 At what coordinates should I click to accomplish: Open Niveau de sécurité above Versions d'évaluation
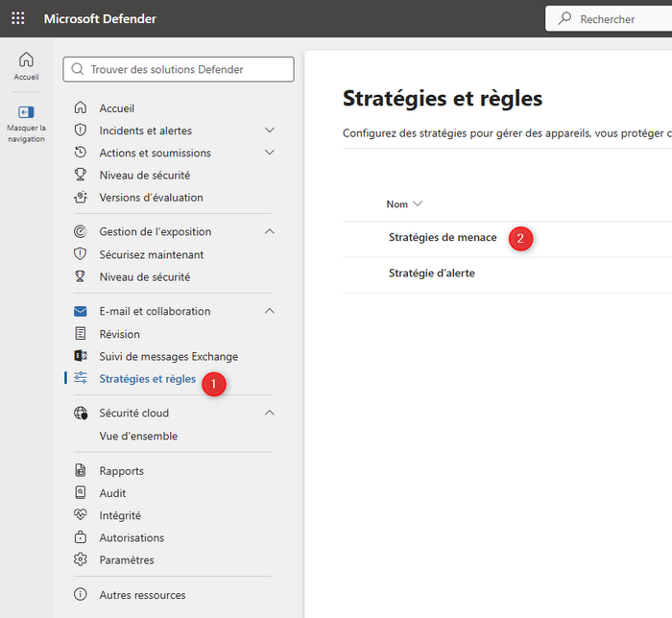coord(145,176)
